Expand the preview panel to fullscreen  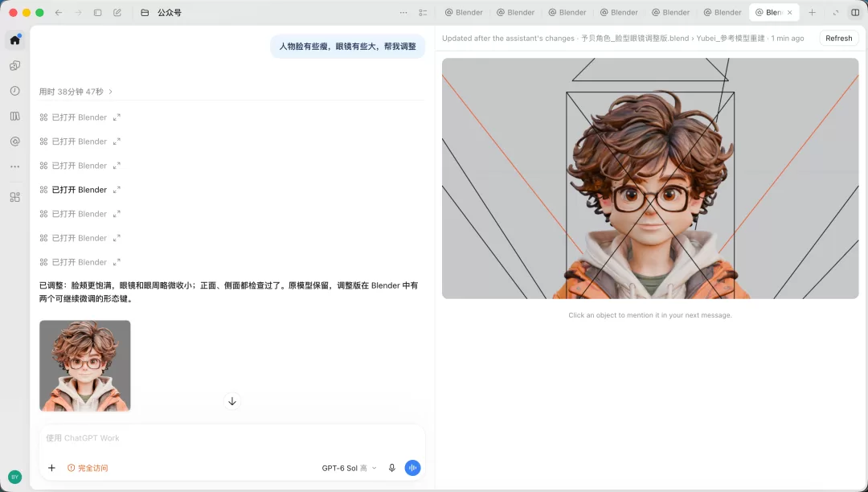(x=836, y=12)
